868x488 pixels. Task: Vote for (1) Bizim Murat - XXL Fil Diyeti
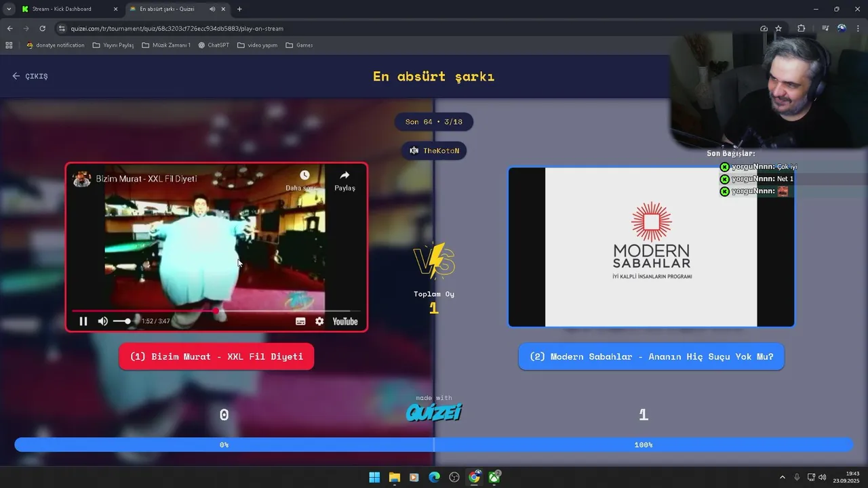216,357
